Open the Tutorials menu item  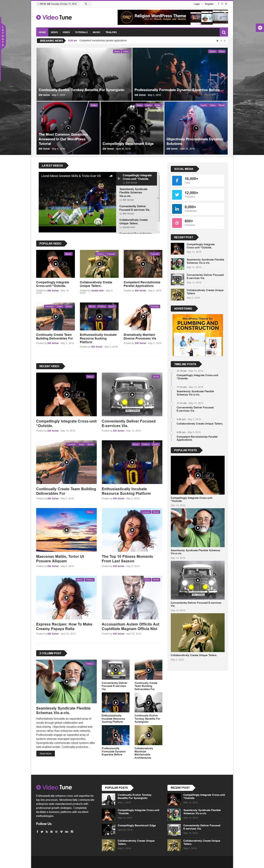click(x=81, y=32)
